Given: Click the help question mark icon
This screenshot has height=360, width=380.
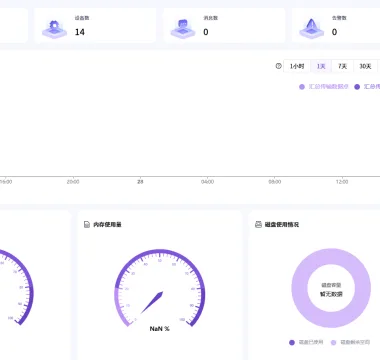Looking at the screenshot, I should (279, 66).
